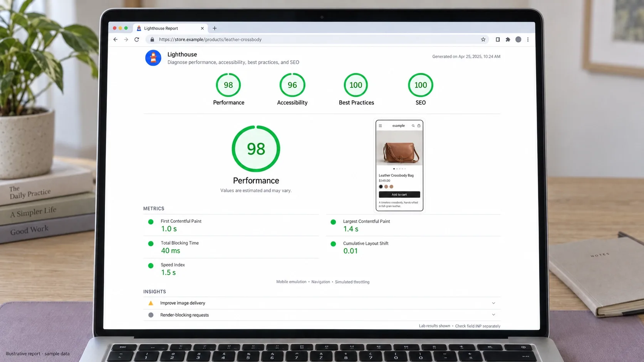Viewport: 644px width, 362px height.
Task: Click the 'Simulated throttling' text
Action: 352,282
